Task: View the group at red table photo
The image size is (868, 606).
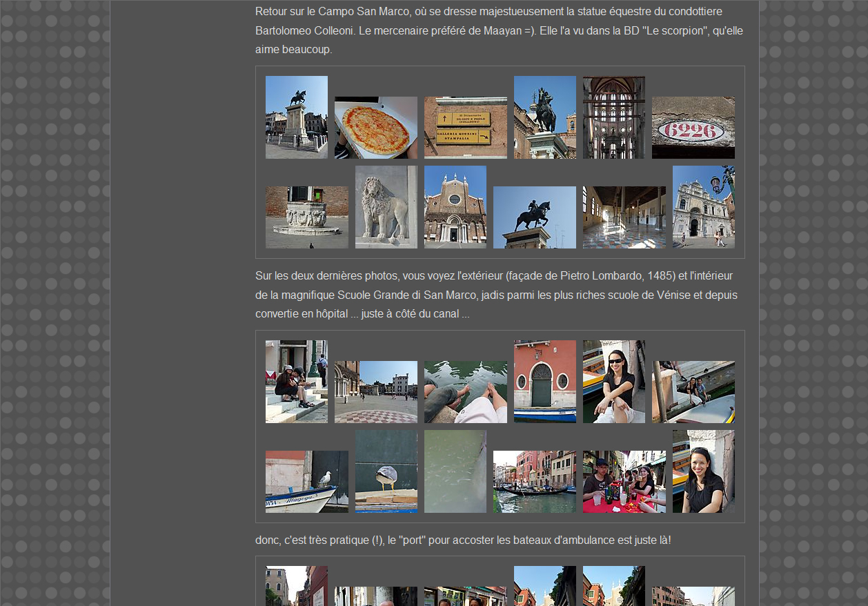Action: [624, 482]
